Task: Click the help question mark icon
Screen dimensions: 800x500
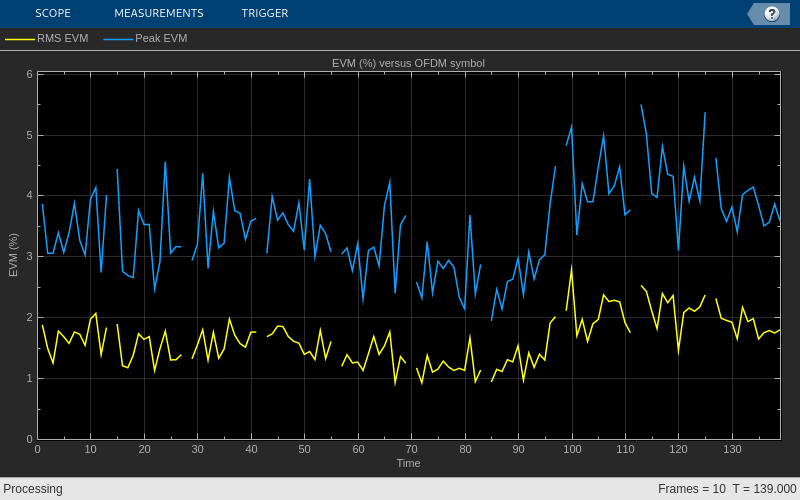Action: click(x=771, y=14)
